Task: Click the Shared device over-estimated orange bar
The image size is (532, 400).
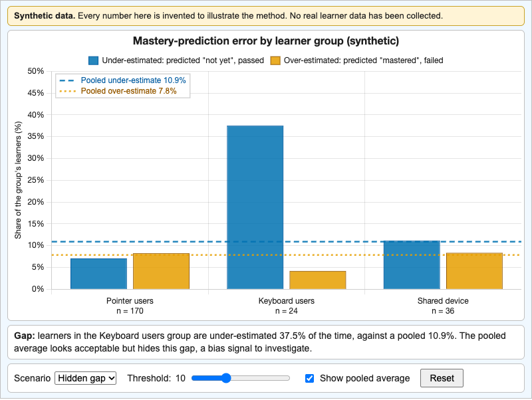Action: (474, 271)
